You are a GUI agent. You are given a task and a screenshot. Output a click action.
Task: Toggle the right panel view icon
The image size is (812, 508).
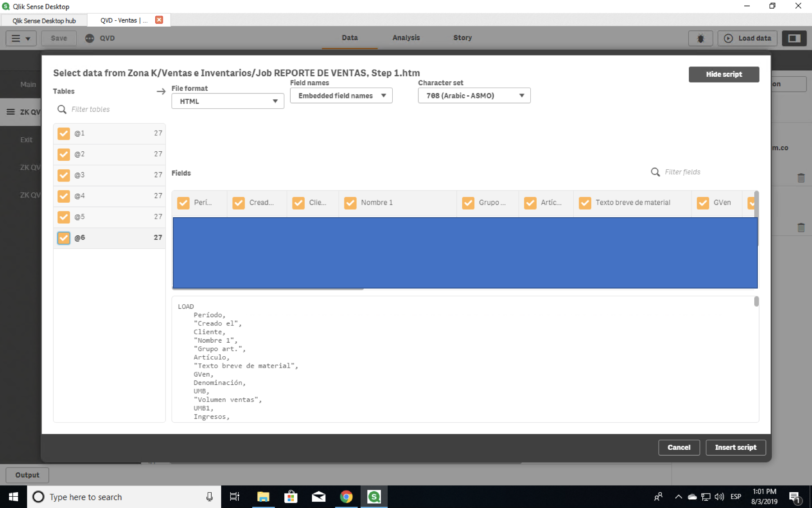click(794, 38)
